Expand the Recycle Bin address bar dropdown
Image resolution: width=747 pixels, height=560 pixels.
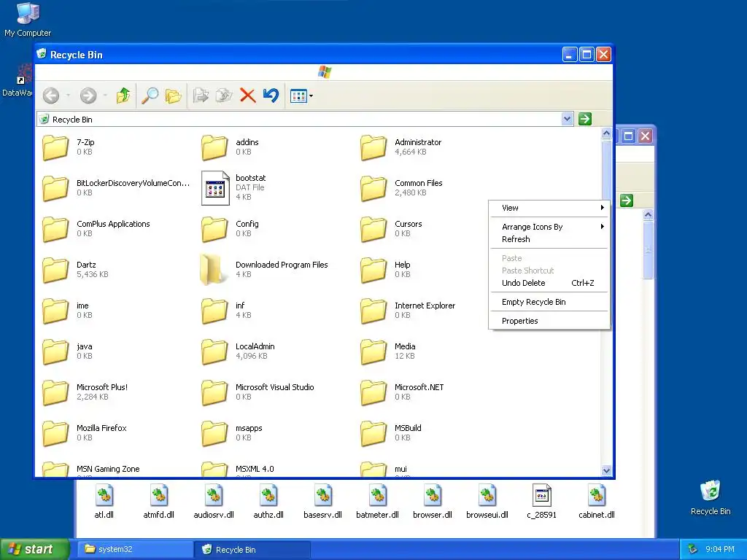(x=567, y=119)
